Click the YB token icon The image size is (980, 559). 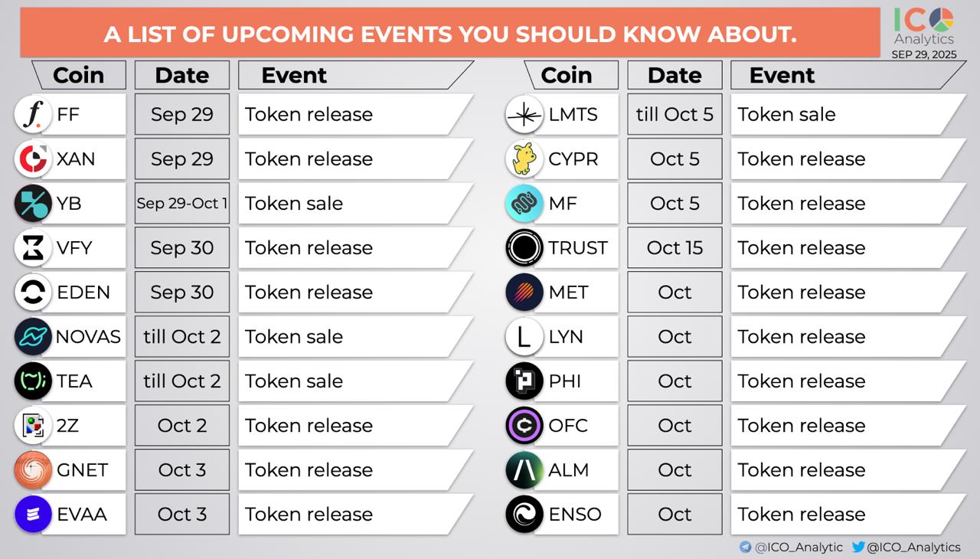33,203
